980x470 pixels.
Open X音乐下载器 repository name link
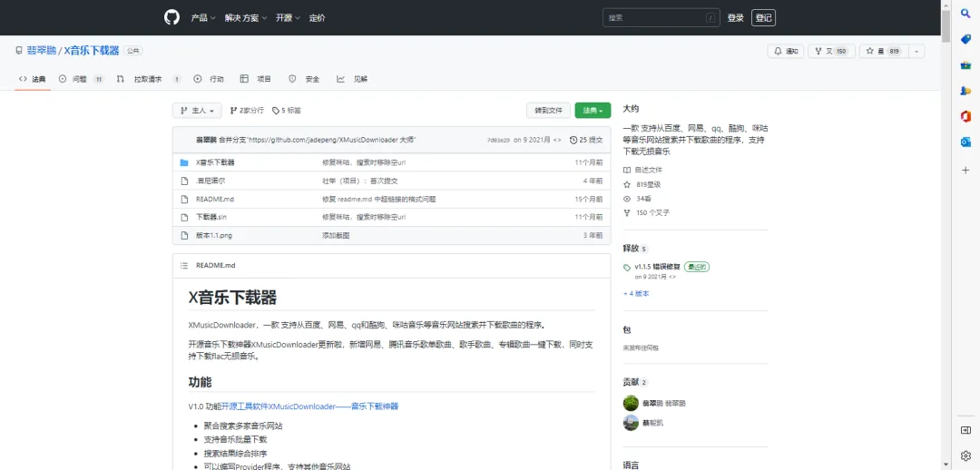92,51
